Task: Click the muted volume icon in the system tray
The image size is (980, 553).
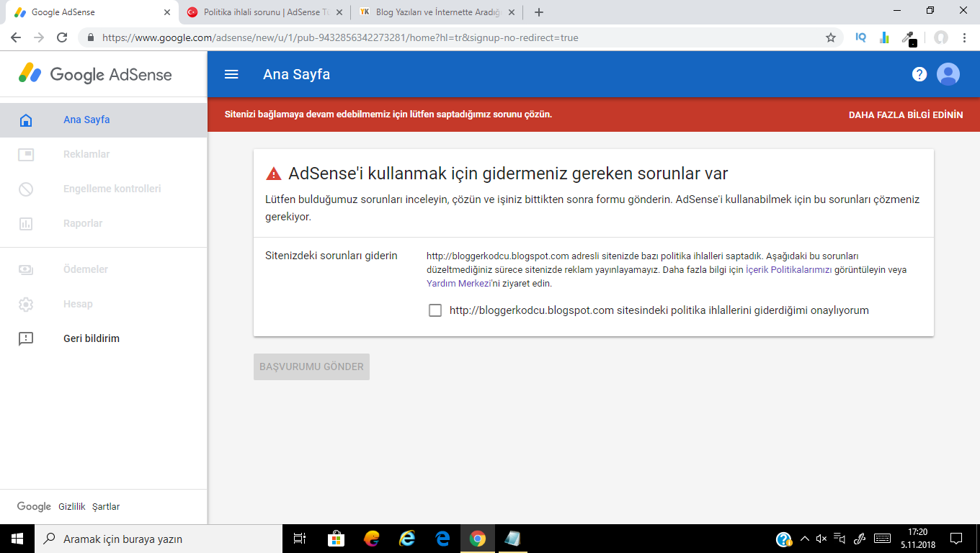Action: pos(821,539)
